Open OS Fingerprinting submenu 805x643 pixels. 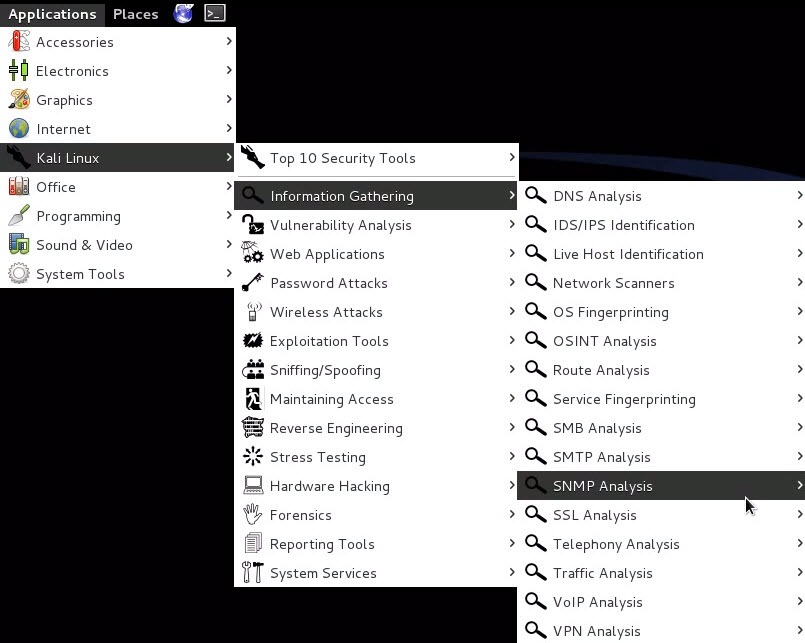661,312
